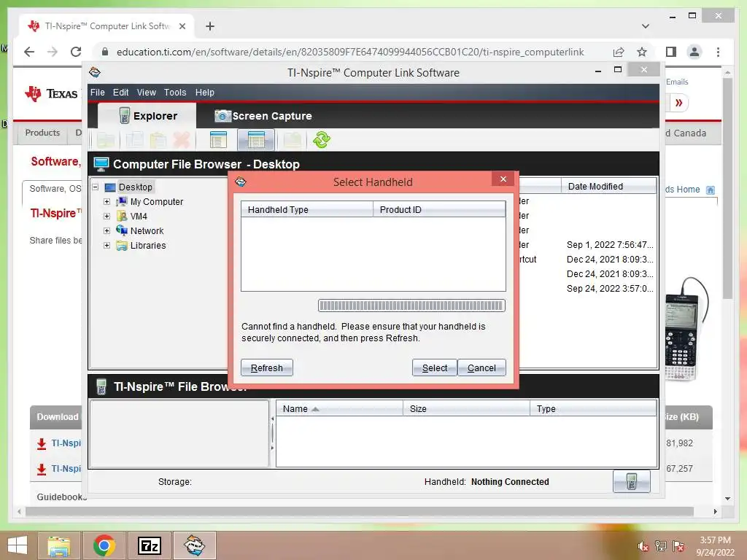The image size is (747, 560).
Task: Switch to the Screen Capture tab
Action: pyautogui.click(x=263, y=116)
